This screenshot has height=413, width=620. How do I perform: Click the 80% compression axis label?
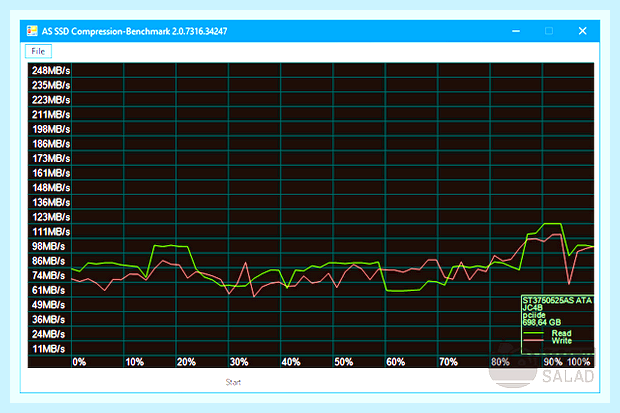[501, 362]
